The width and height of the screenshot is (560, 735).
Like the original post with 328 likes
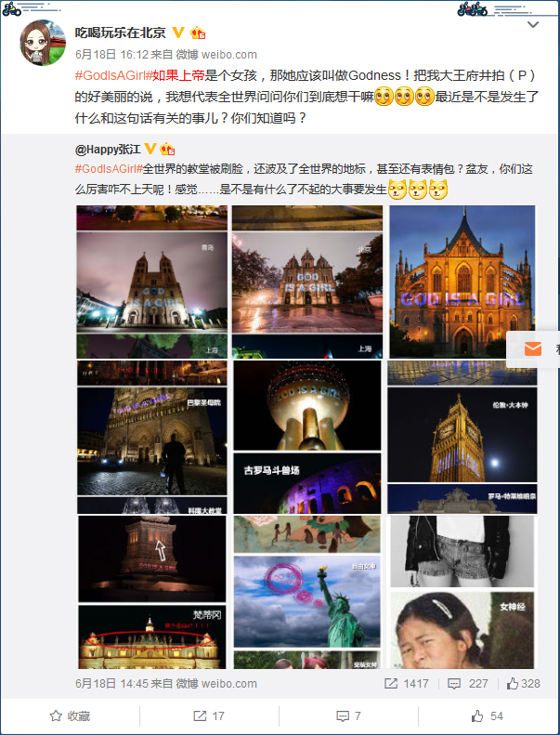[523, 684]
